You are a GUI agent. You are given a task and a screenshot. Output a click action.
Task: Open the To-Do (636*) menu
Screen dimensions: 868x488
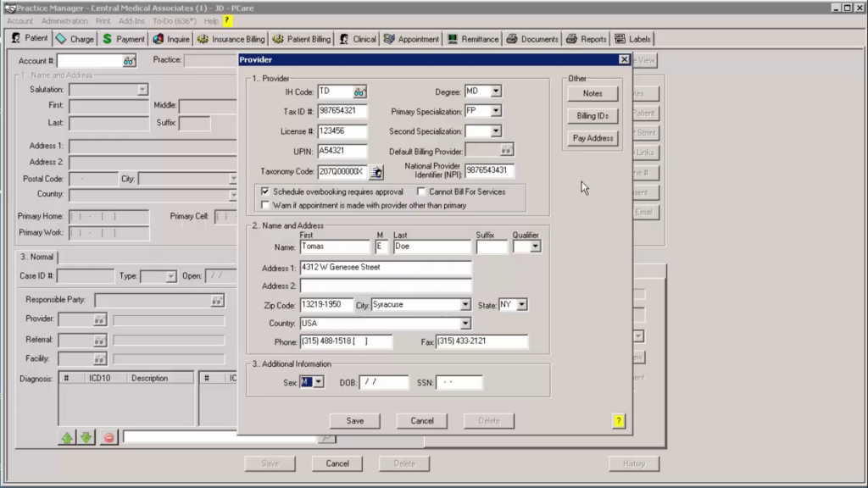[x=175, y=21]
